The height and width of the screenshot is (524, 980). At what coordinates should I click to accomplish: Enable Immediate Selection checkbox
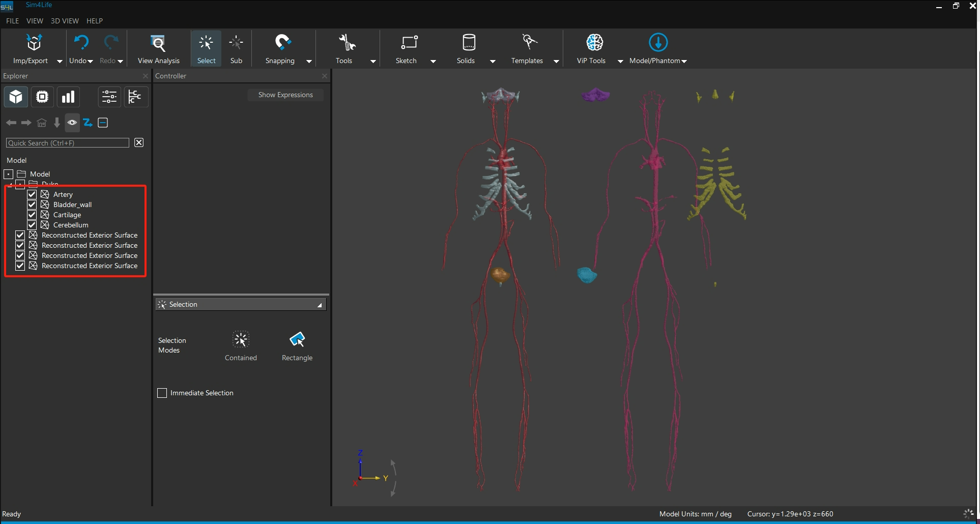click(162, 393)
